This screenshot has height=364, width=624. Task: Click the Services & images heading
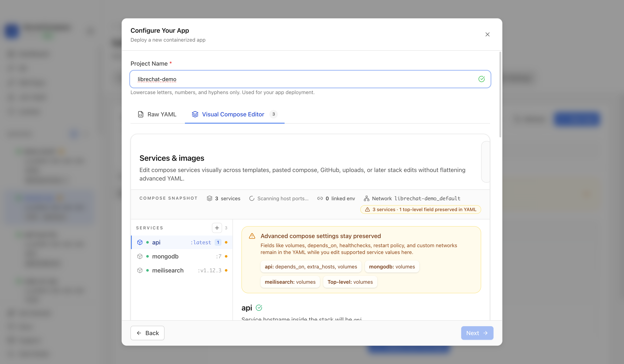click(172, 158)
